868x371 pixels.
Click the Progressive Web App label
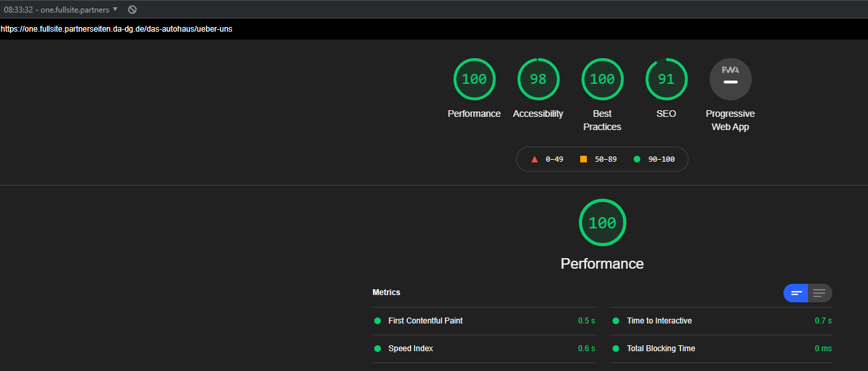[730, 120]
